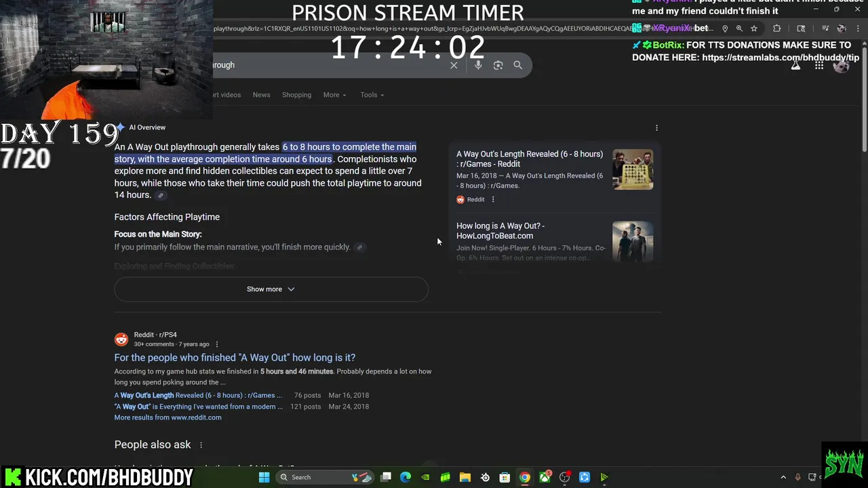Click Reddit label under first source card
Image resolution: width=868 pixels, height=488 pixels.
tap(476, 199)
